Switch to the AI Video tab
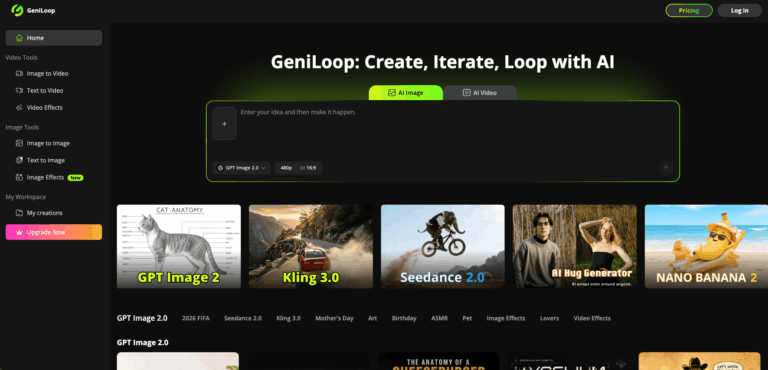This screenshot has height=370, width=768. (480, 93)
